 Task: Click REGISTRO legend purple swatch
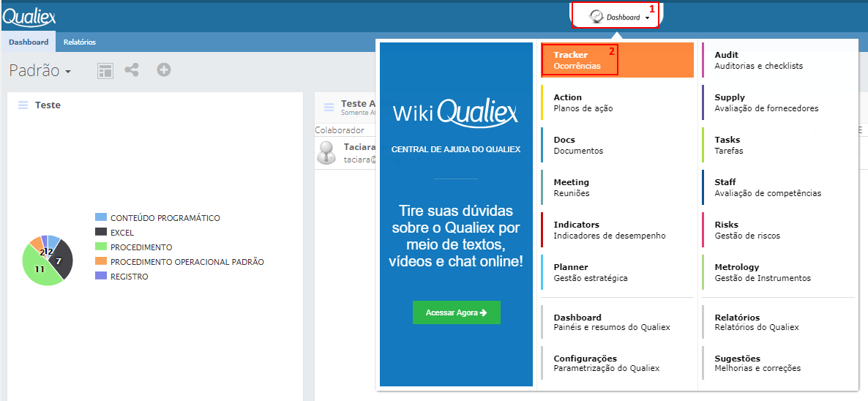click(101, 276)
